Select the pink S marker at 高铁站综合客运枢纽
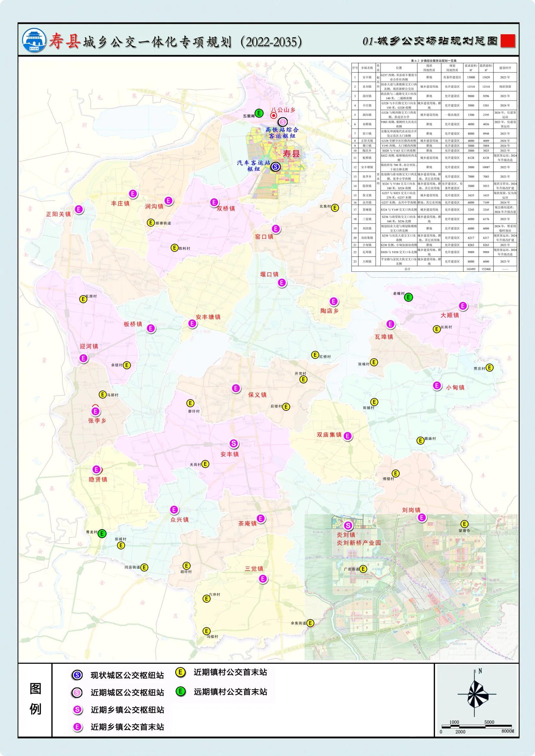Viewport: 535px width, 756px height. [x=282, y=122]
